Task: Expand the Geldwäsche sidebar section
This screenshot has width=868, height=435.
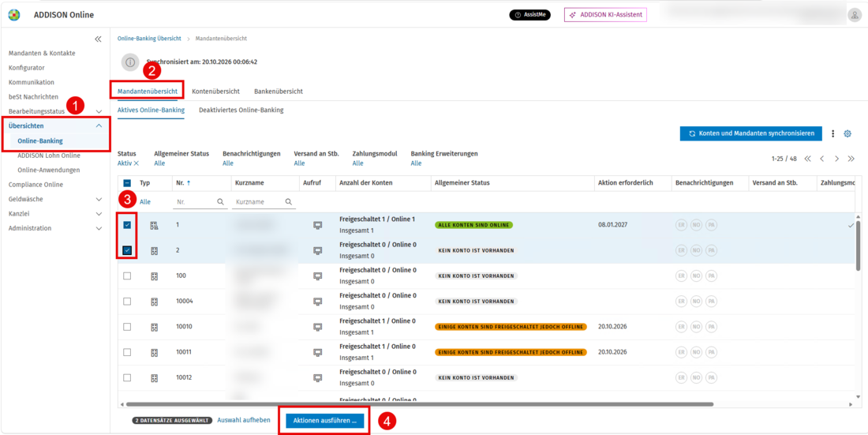Action: 99,199
